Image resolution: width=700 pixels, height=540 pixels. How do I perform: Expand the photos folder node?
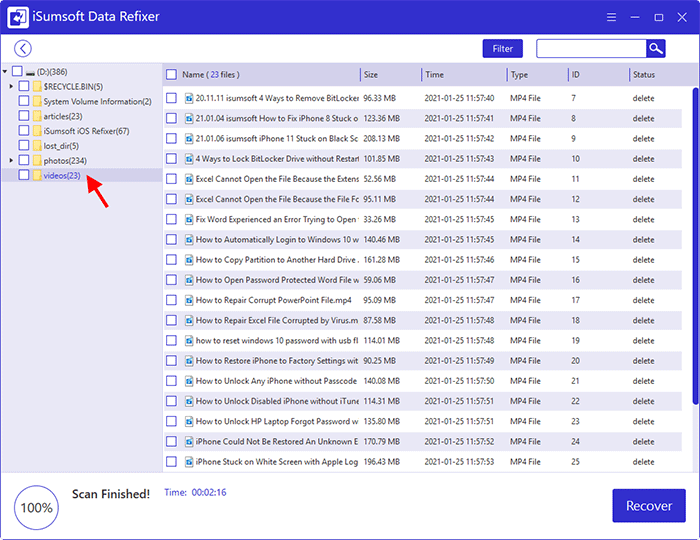[x=11, y=160]
